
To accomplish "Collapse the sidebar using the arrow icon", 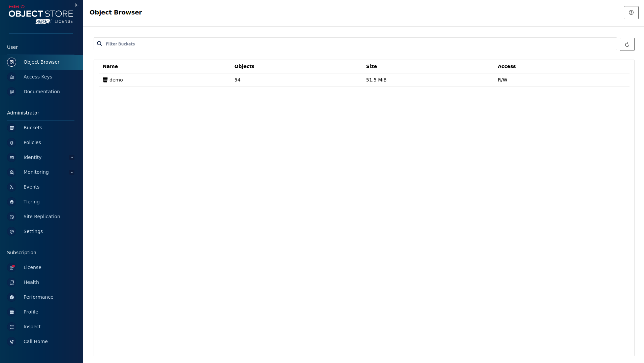I will pyautogui.click(x=77, y=5).
